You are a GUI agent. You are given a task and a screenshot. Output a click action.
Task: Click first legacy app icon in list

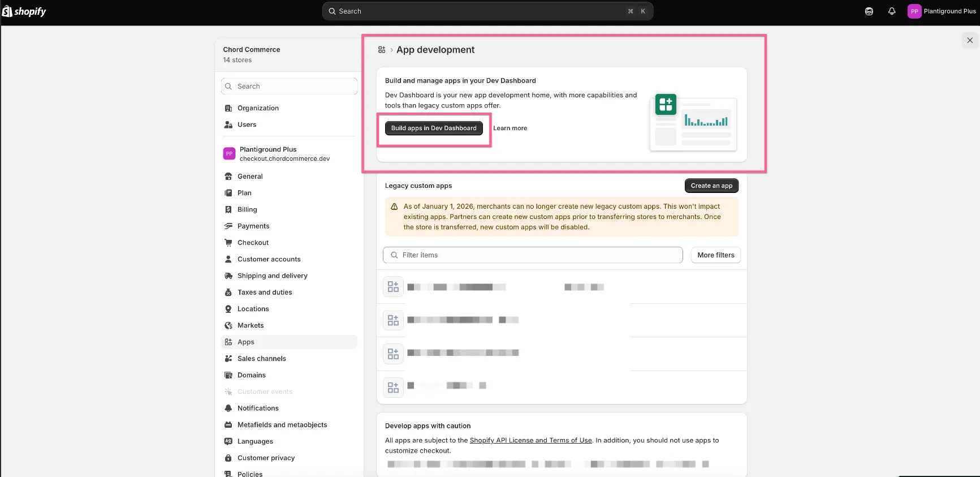point(393,287)
